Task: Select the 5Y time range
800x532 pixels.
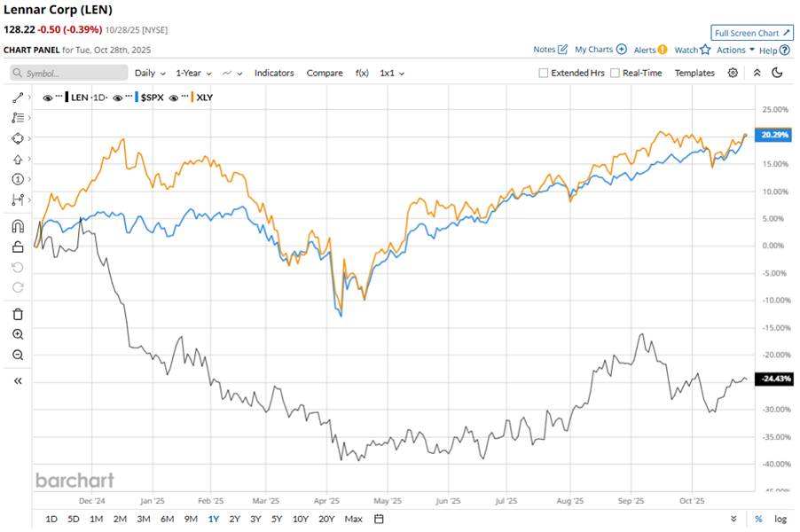Action: (277, 519)
